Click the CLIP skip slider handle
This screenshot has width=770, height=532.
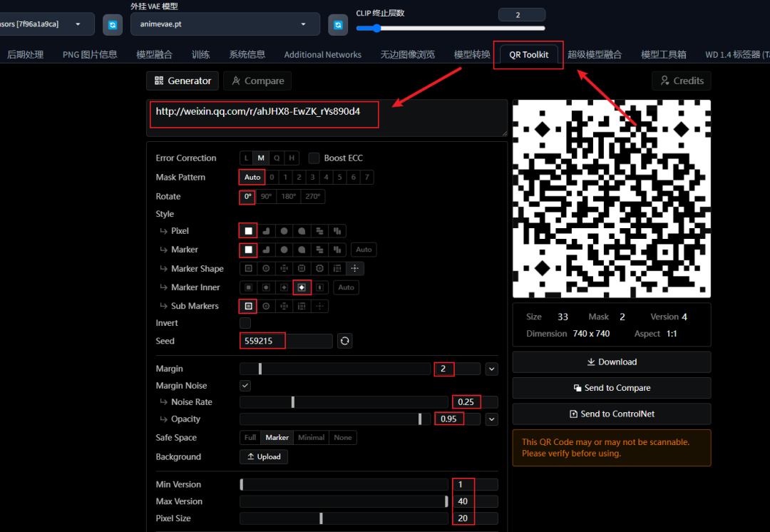376,28
